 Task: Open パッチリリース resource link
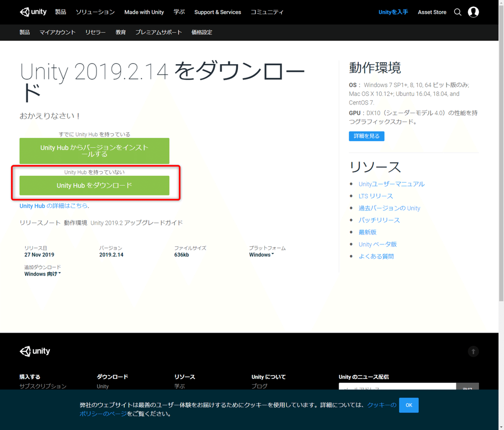(x=379, y=220)
